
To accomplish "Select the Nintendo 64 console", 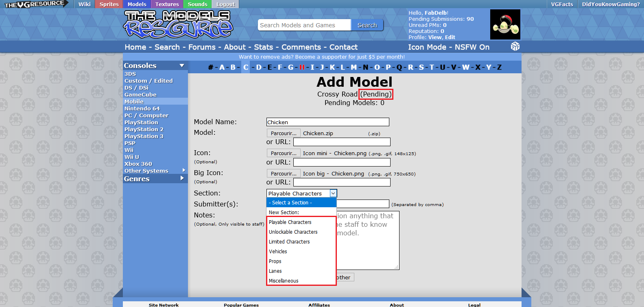I will tap(142, 109).
